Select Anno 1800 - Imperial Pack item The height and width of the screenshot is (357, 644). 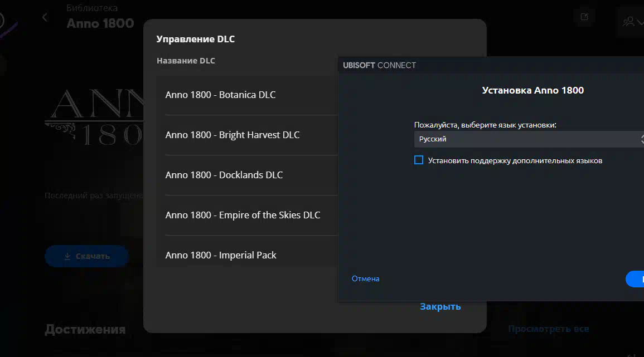(221, 255)
